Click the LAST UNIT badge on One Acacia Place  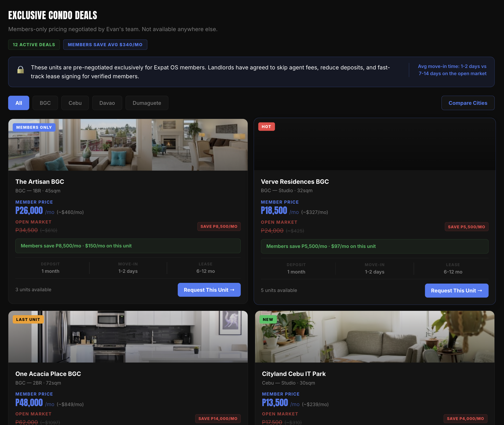(28, 319)
